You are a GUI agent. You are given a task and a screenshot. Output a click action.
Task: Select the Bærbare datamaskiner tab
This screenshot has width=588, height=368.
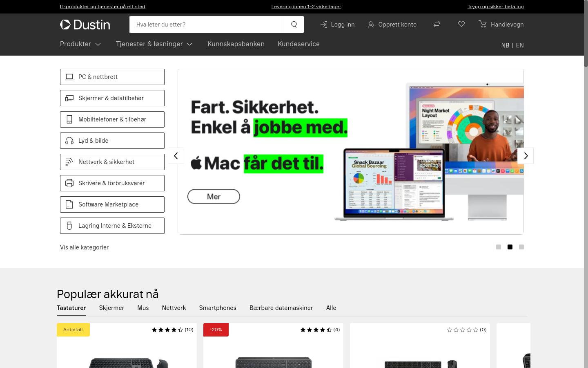281,308
